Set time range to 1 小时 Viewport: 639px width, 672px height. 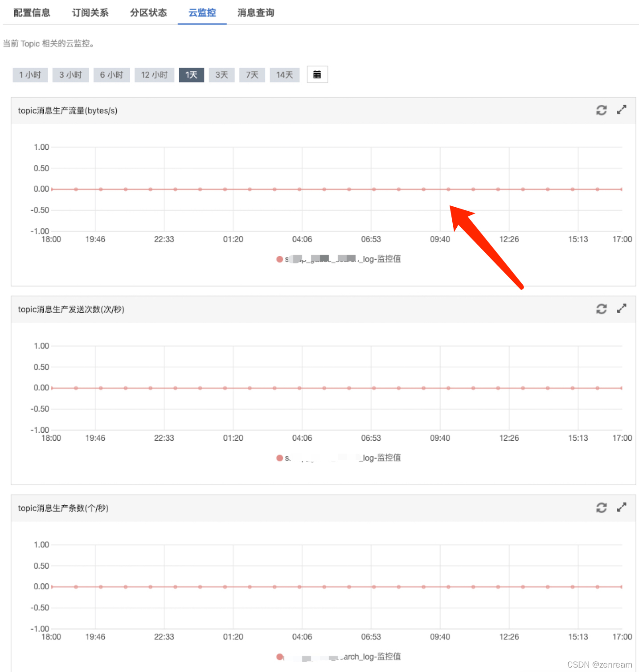[30, 75]
